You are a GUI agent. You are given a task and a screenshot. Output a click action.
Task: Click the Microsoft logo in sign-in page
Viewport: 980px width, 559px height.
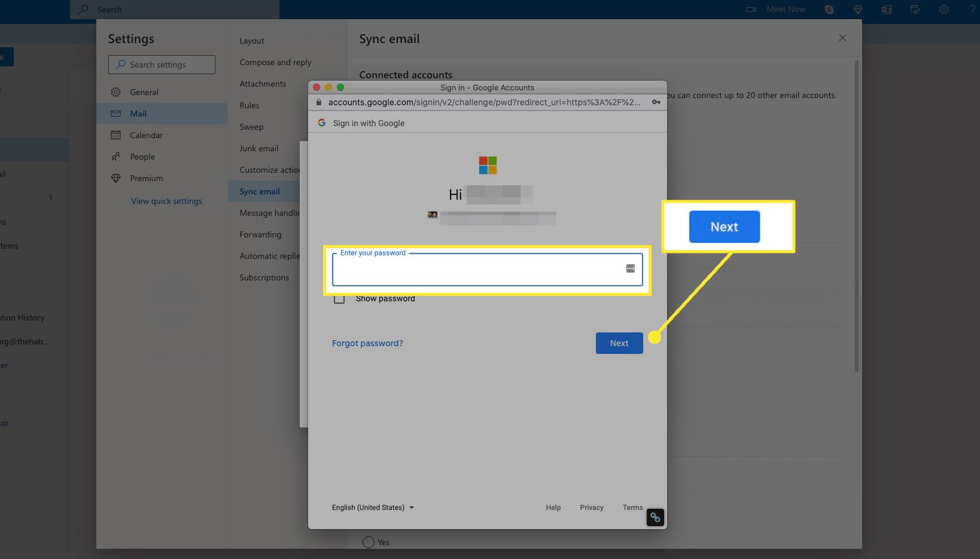[488, 165]
